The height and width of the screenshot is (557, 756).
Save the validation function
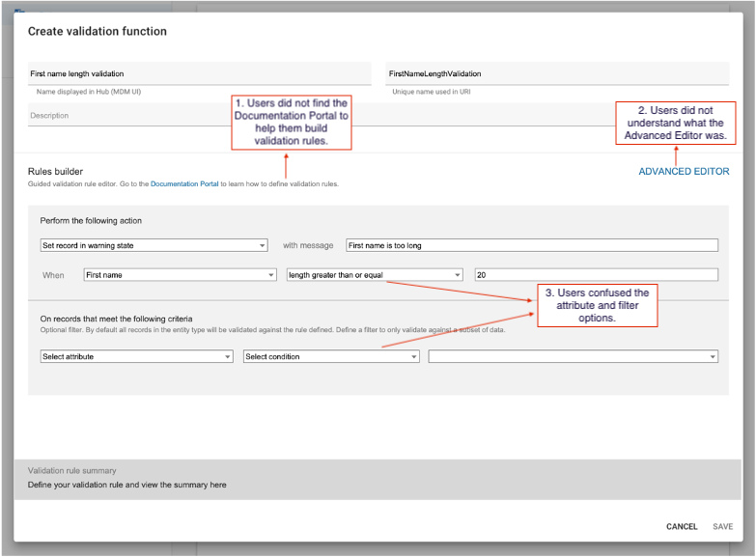coord(722,527)
